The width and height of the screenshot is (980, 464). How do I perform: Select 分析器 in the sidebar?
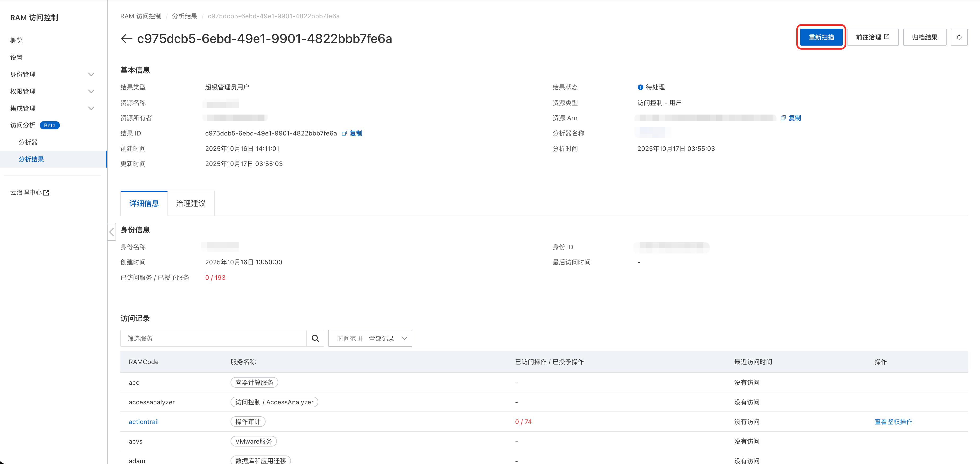click(28, 142)
